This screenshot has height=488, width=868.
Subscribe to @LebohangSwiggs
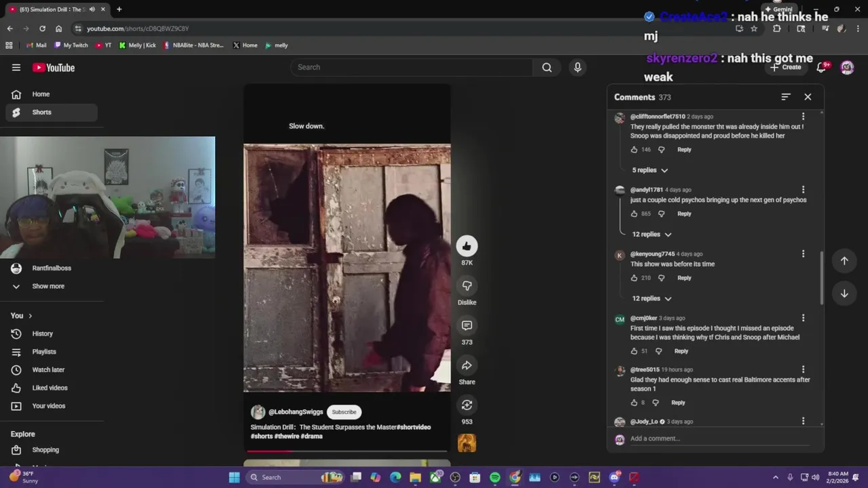[x=344, y=412]
